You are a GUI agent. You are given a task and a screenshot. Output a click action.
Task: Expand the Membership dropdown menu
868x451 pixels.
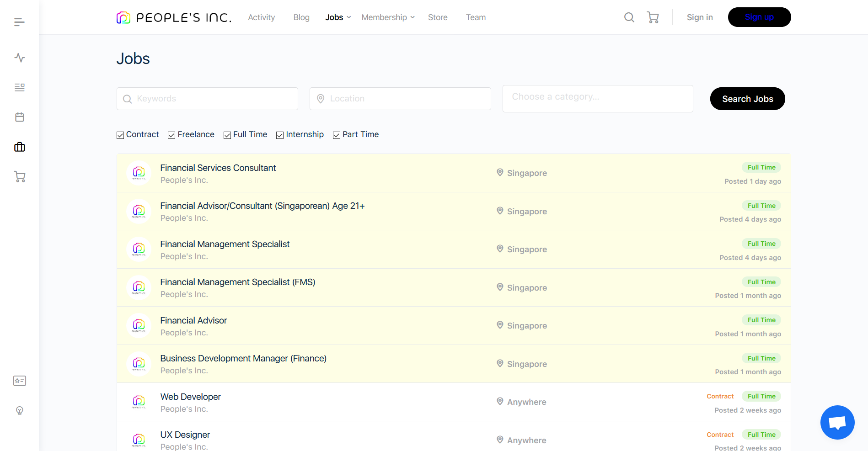(388, 17)
